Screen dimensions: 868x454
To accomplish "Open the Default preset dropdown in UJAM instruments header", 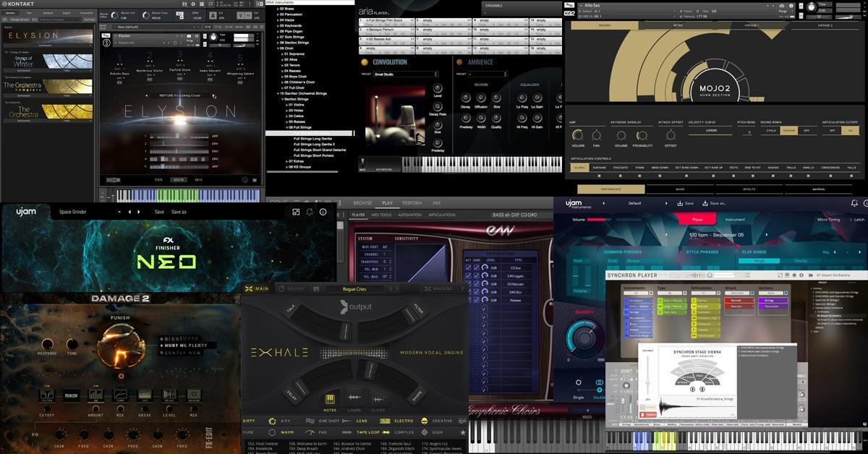I will pyautogui.click(x=634, y=203).
